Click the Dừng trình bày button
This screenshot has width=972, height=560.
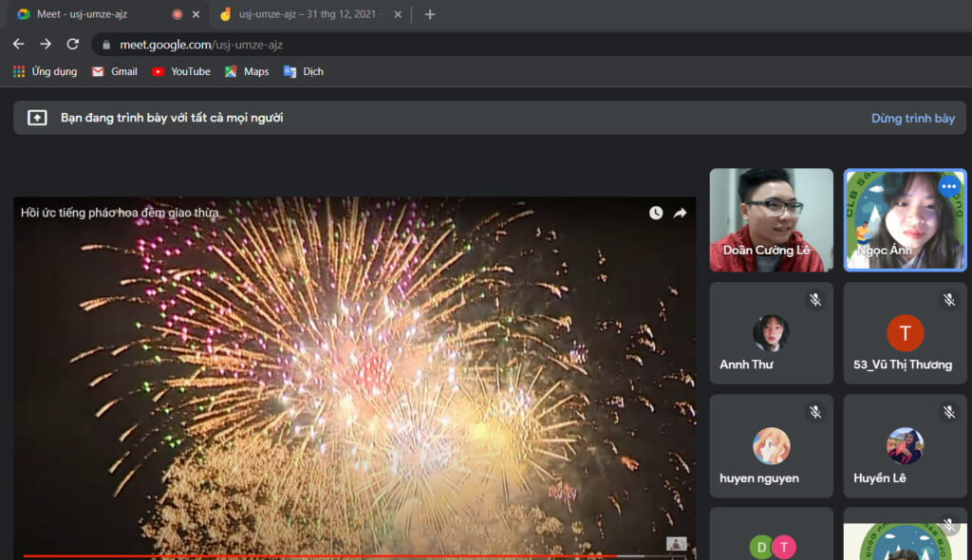coord(912,118)
